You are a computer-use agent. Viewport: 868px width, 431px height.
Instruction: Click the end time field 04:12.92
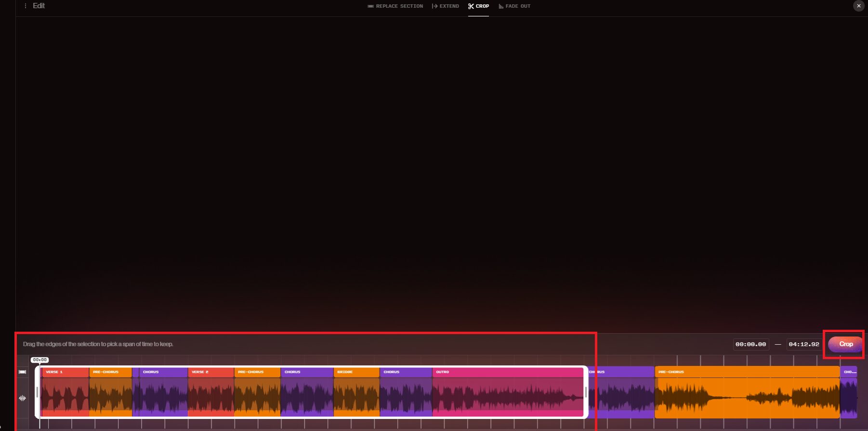(x=803, y=344)
